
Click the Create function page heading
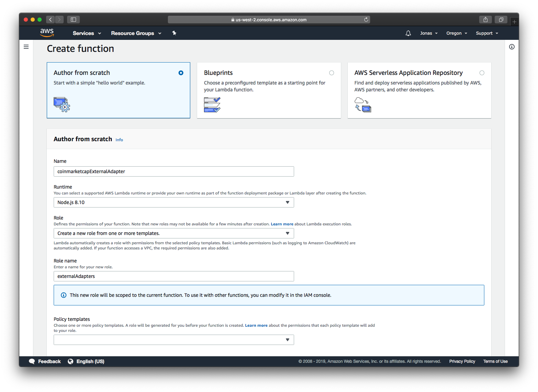(80, 48)
